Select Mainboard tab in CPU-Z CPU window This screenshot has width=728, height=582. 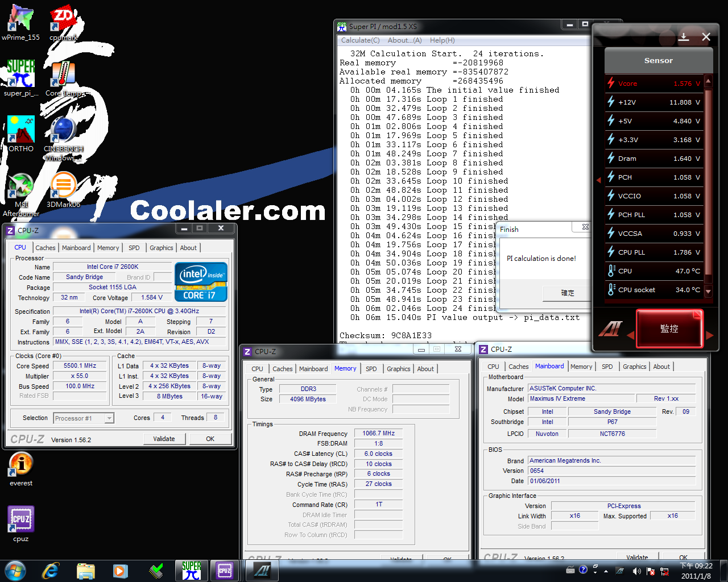pyautogui.click(x=76, y=248)
